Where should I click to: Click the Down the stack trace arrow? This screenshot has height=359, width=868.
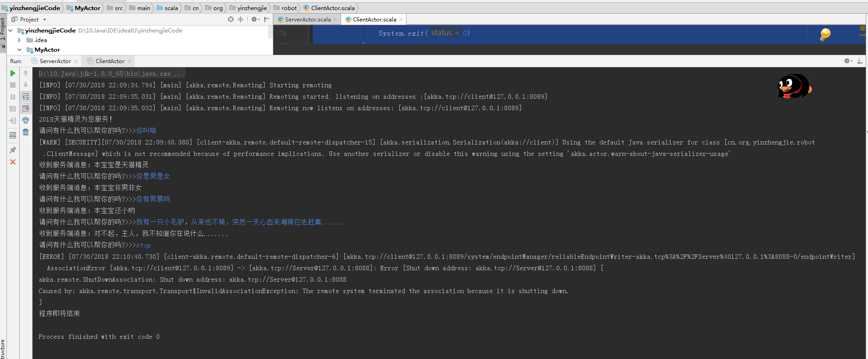(26, 85)
